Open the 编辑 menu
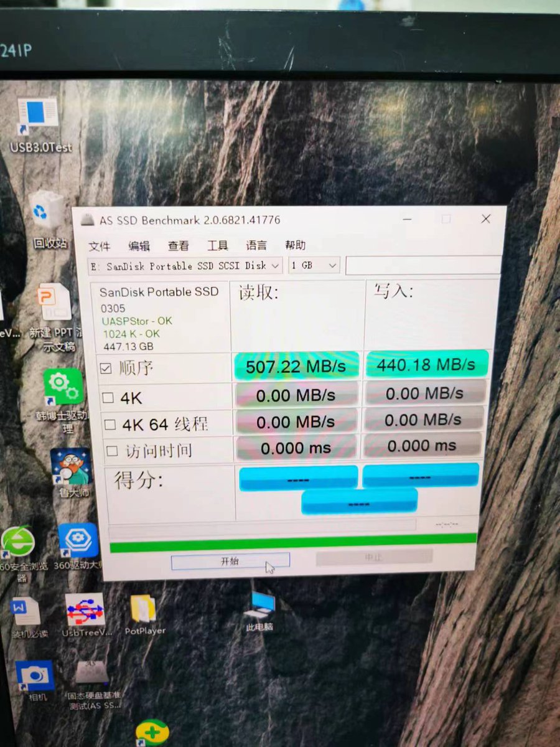The height and width of the screenshot is (747, 560). (139, 245)
